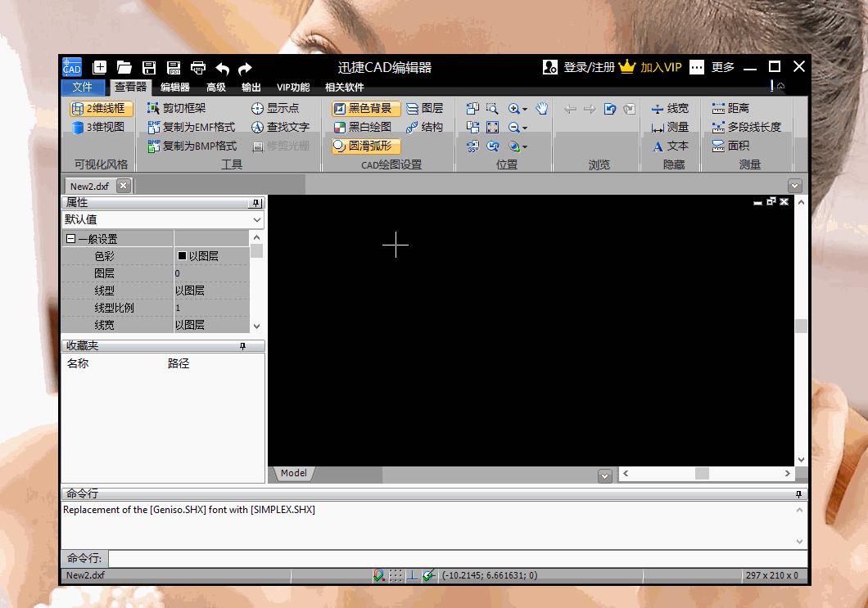Collapse the 一般设置 section

pyautogui.click(x=70, y=239)
